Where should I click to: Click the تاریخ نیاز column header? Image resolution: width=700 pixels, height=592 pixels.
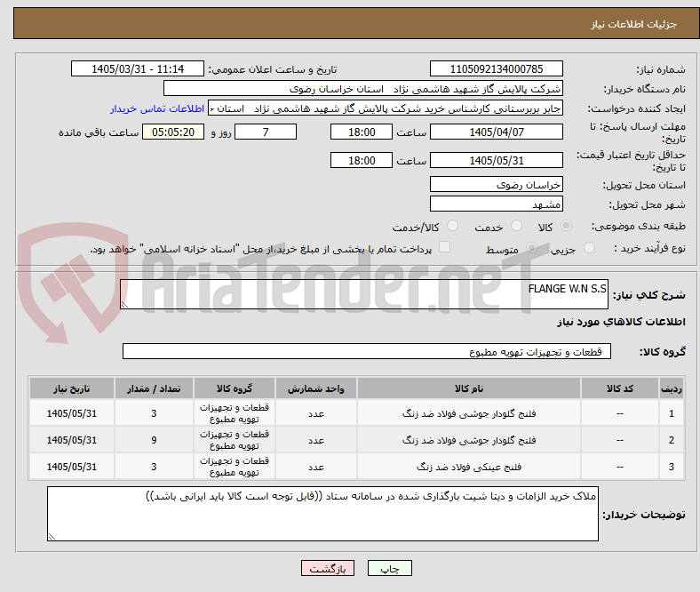pos(71,388)
